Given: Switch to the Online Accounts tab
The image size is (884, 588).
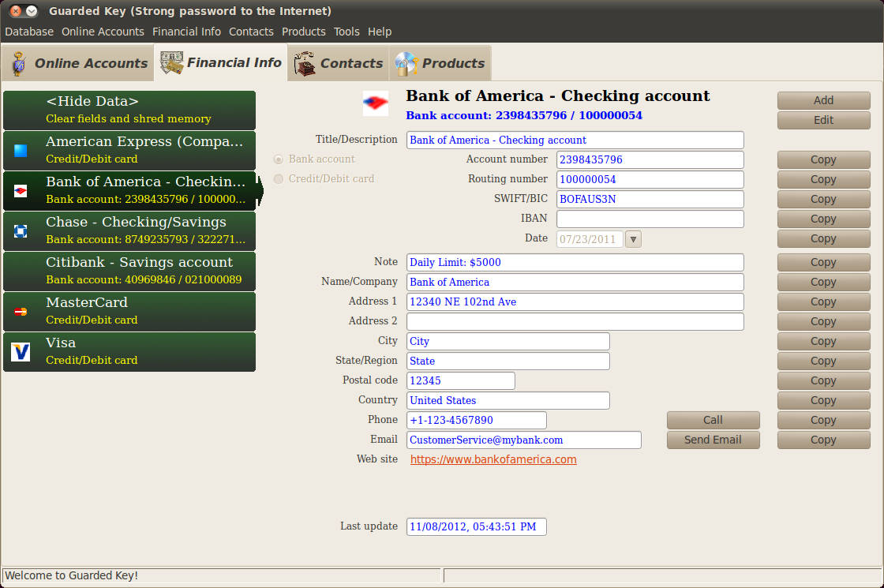Looking at the screenshot, I should click(78, 63).
